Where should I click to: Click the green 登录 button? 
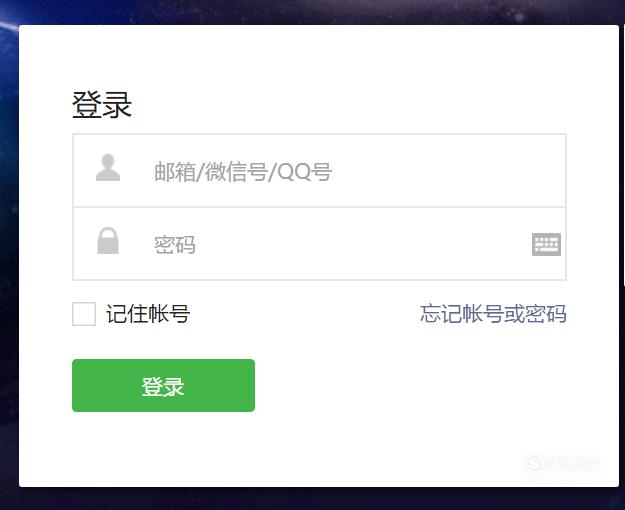point(163,386)
